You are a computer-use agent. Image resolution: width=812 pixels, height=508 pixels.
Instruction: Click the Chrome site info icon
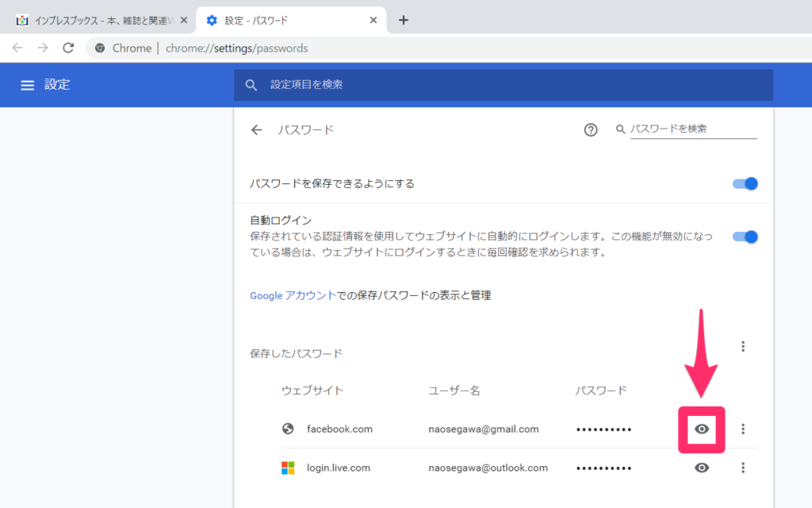click(100, 48)
